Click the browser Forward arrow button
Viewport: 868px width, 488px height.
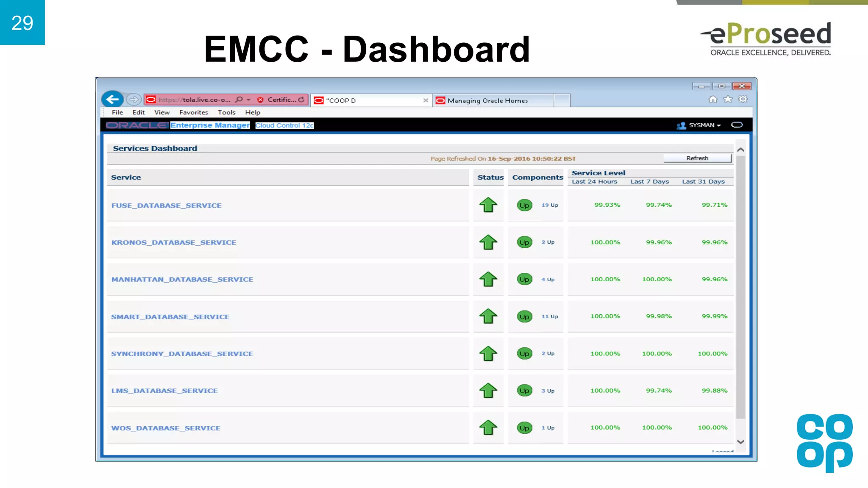[134, 100]
